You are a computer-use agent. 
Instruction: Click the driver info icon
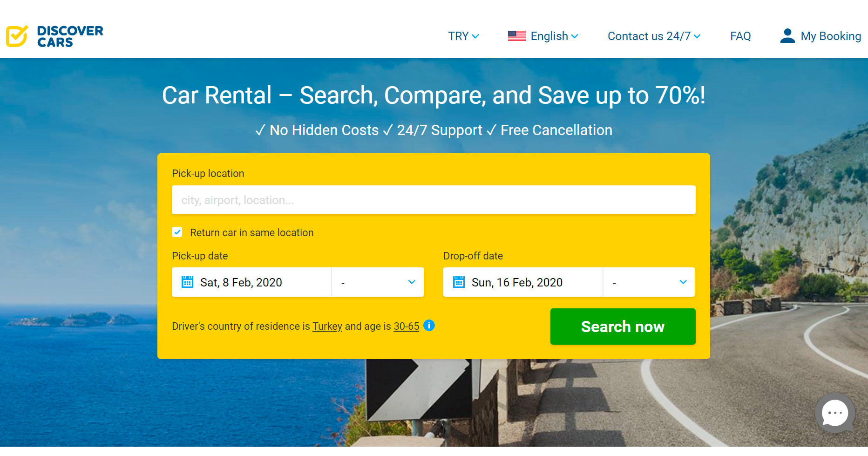(x=429, y=326)
